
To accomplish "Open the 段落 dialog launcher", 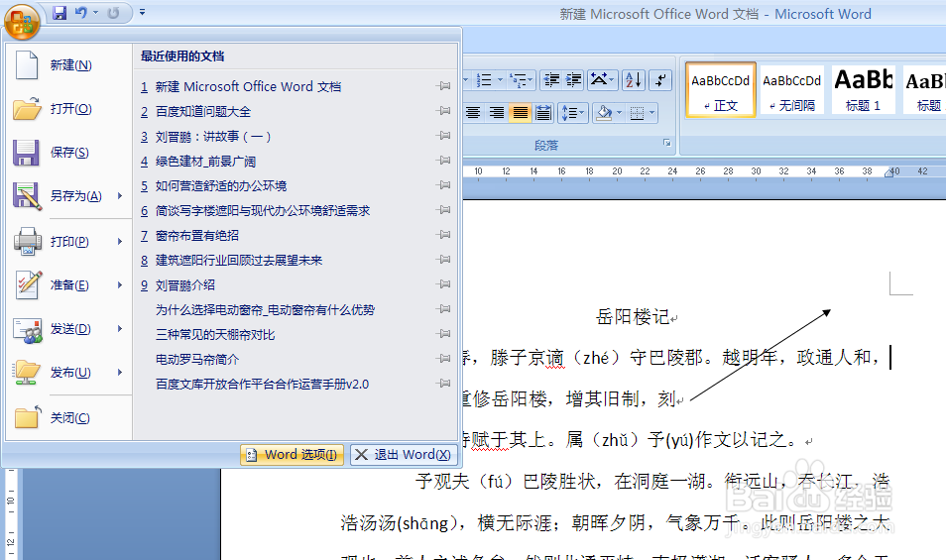I will pos(666,143).
